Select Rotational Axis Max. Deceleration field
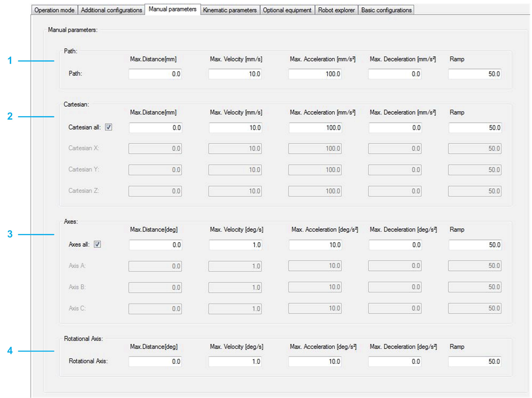The height and width of the screenshot is (398, 532). (x=395, y=361)
